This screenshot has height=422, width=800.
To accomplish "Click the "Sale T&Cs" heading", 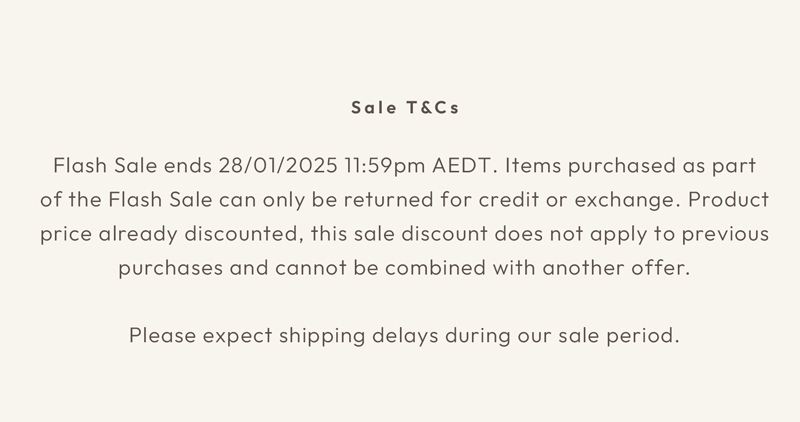I will [x=405, y=108].
